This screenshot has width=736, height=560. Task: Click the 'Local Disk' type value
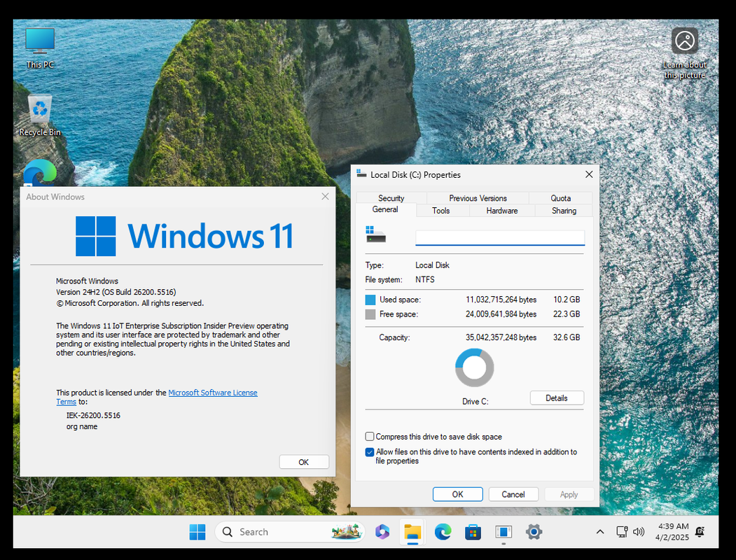click(x=432, y=265)
